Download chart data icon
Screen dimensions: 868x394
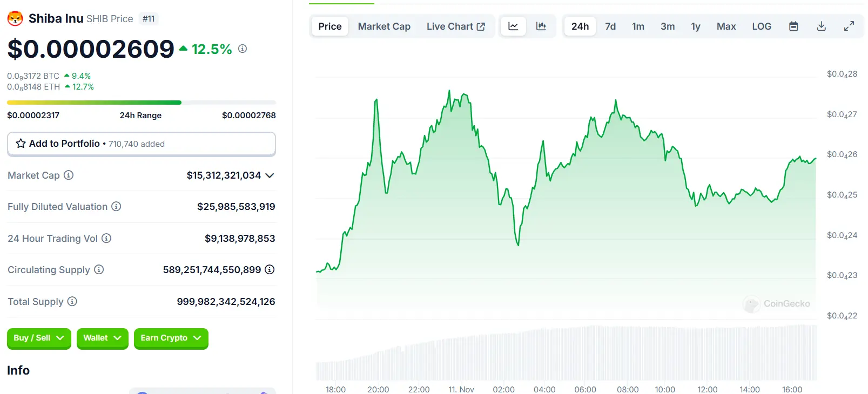pos(821,26)
